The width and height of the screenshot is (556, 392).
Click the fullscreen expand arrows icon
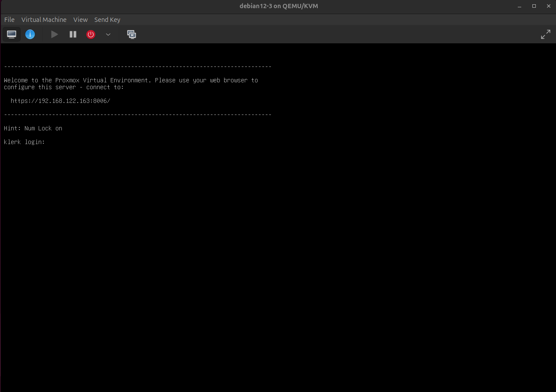pyautogui.click(x=545, y=34)
